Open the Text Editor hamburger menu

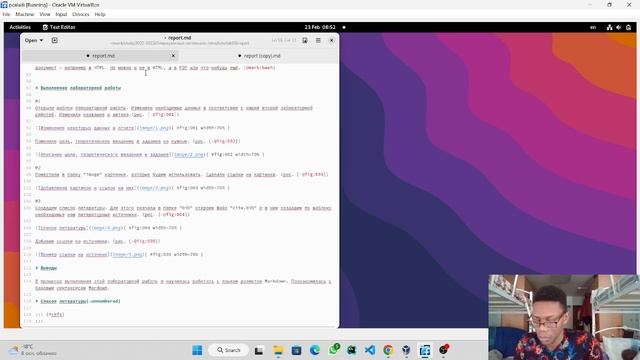[318, 40]
